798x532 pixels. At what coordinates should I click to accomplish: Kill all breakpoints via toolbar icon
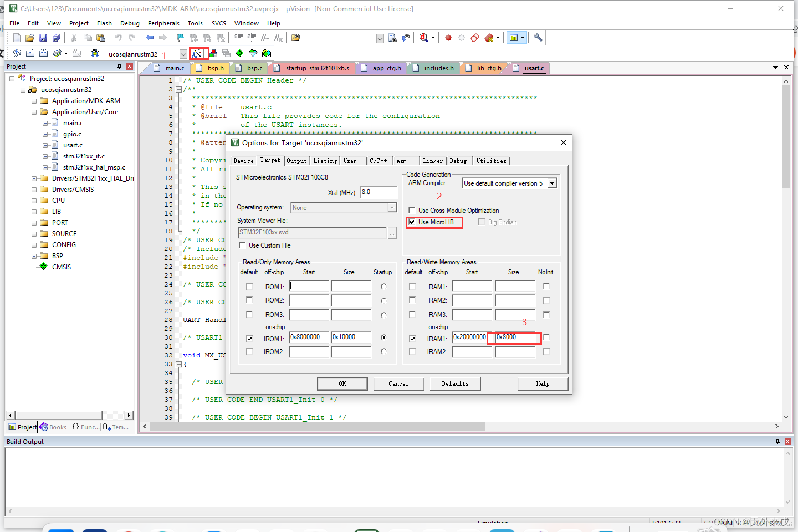(490, 37)
